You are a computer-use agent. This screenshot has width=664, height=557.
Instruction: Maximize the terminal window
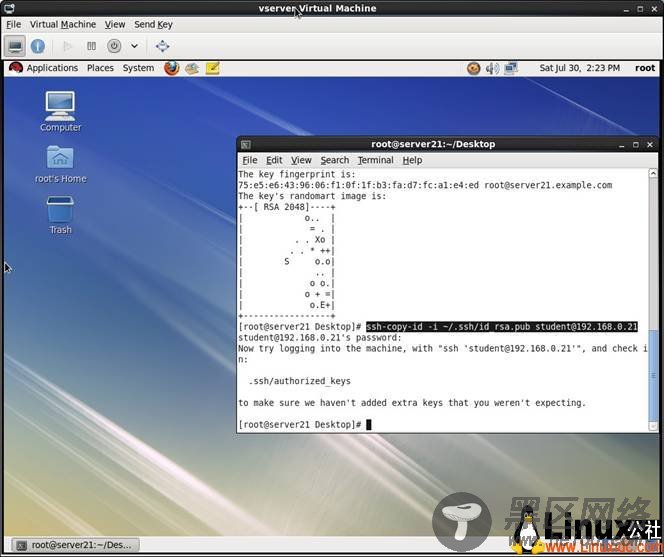coord(636,145)
